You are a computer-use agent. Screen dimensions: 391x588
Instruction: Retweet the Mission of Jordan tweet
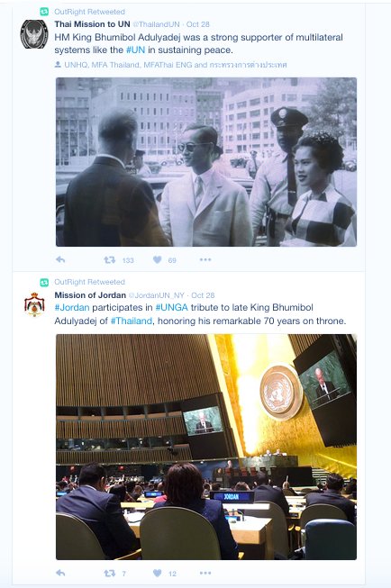110,573
